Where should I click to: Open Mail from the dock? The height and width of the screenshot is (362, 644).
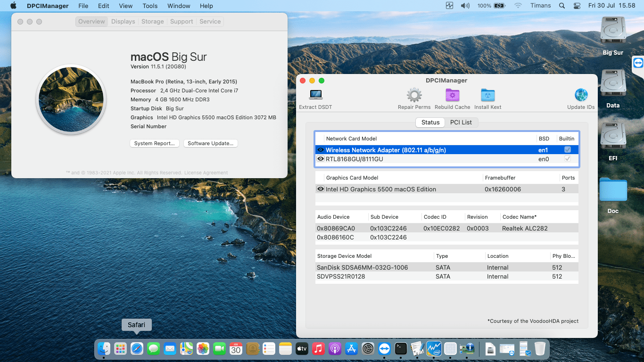170,349
